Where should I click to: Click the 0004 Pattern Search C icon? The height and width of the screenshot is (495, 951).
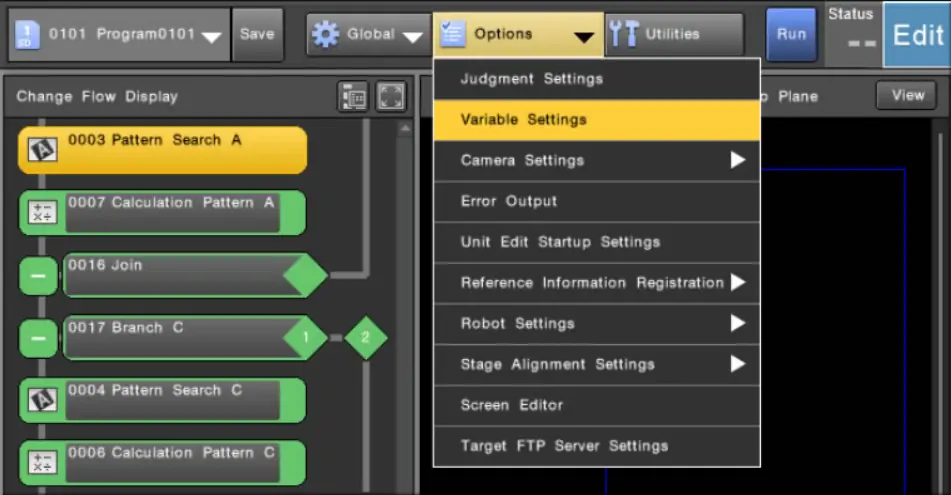(42, 400)
